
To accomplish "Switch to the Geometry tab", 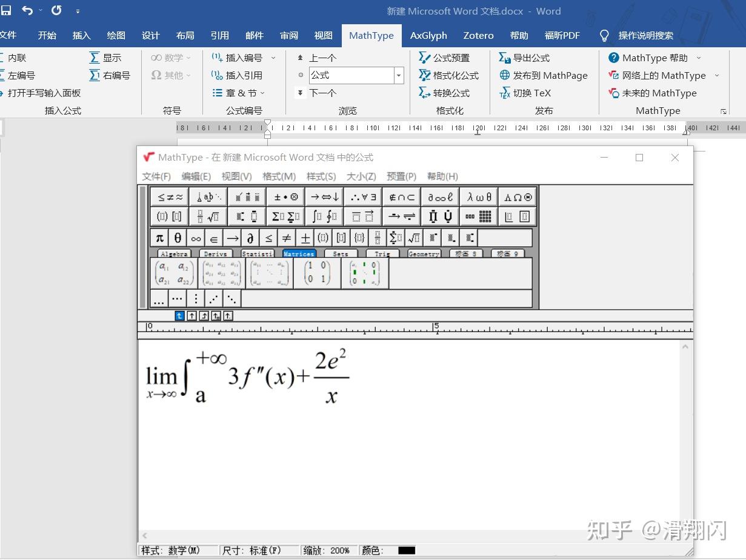I will (x=424, y=254).
